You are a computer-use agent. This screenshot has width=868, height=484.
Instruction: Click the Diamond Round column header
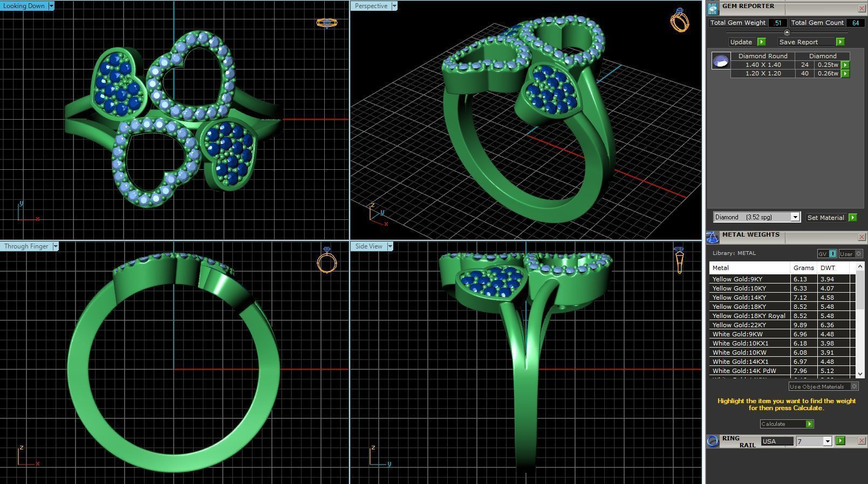(763, 56)
